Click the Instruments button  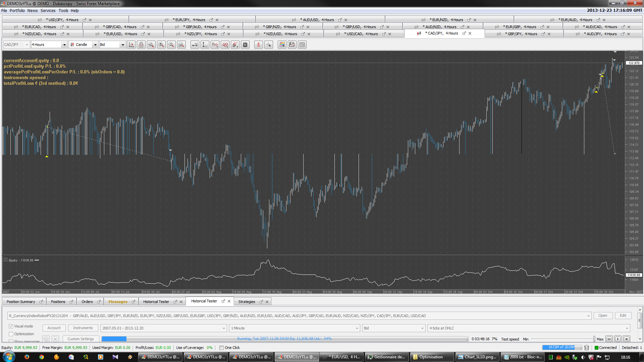(83, 328)
